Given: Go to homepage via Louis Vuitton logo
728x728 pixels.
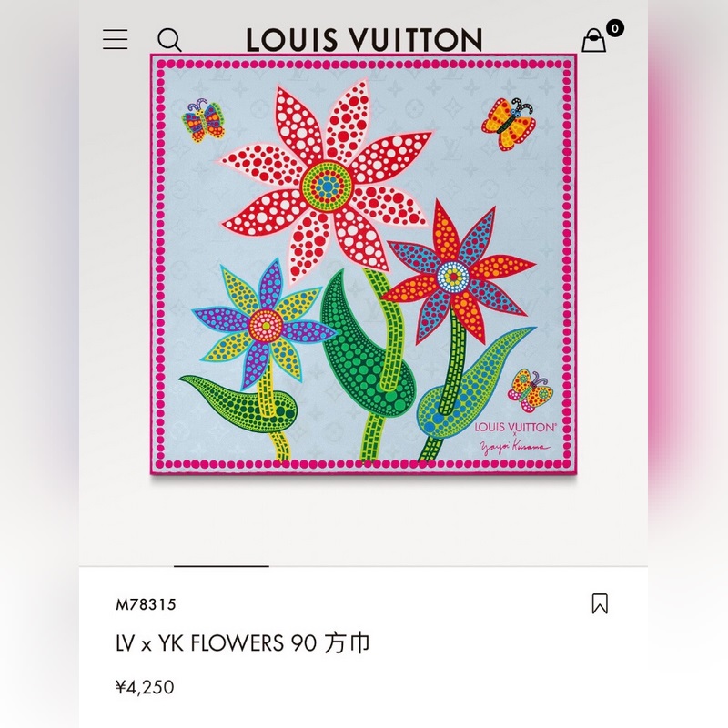Looking at the screenshot, I should click(x=364, y=39).
